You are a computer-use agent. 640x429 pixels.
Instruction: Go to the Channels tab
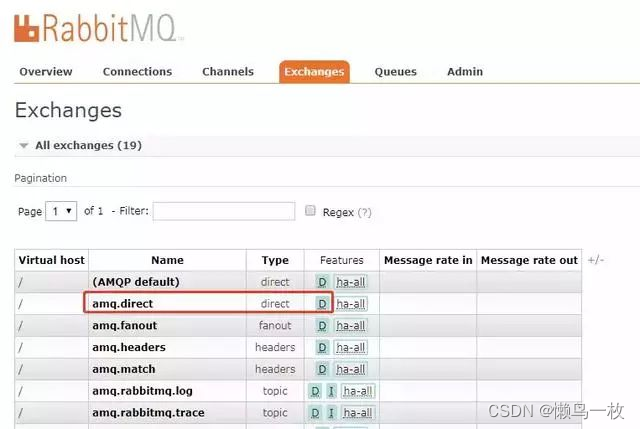click(x=228, y=72)
